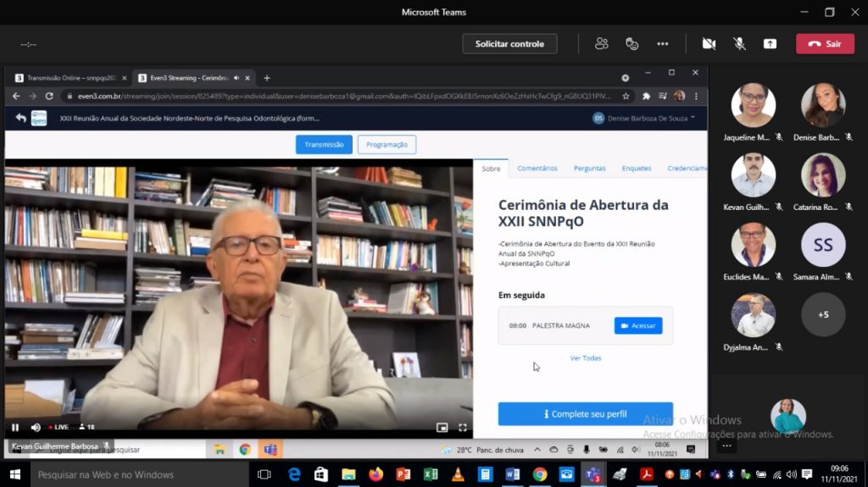Toggle the Teams microphone mute
868x487 pixels.
739,44
